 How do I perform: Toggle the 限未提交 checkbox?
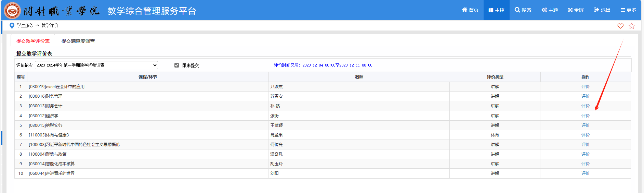pos(177,65)
